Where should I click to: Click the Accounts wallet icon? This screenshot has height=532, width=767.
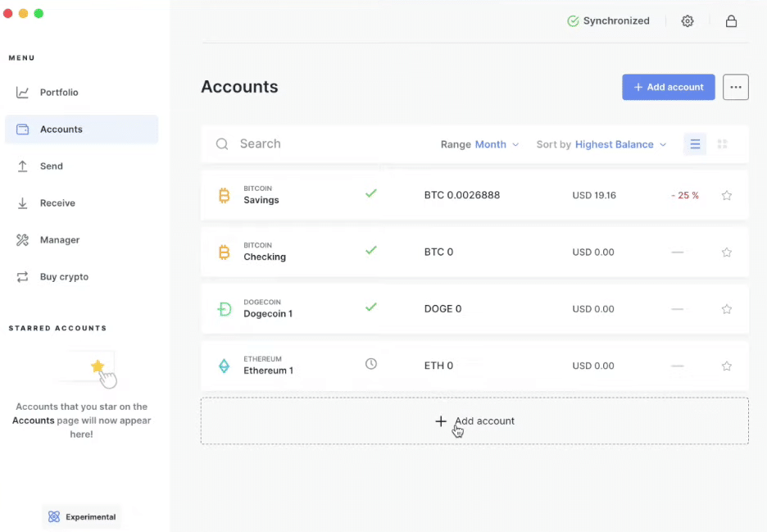click(22, 130)
